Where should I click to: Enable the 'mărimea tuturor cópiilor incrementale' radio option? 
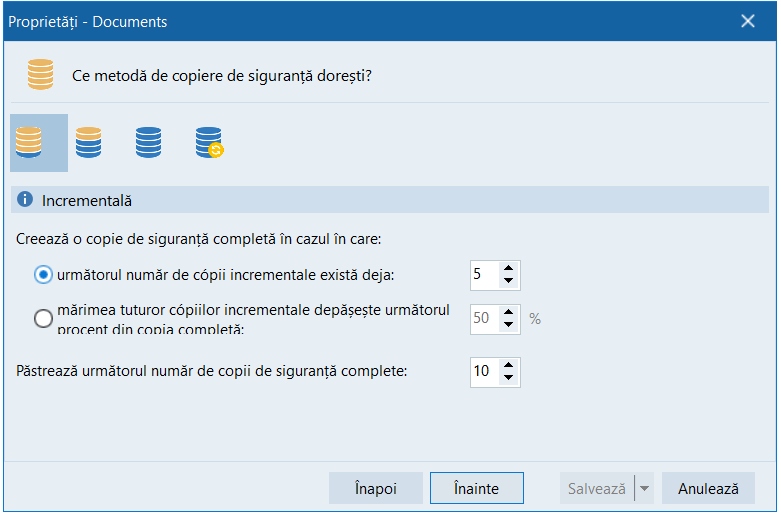43,319
